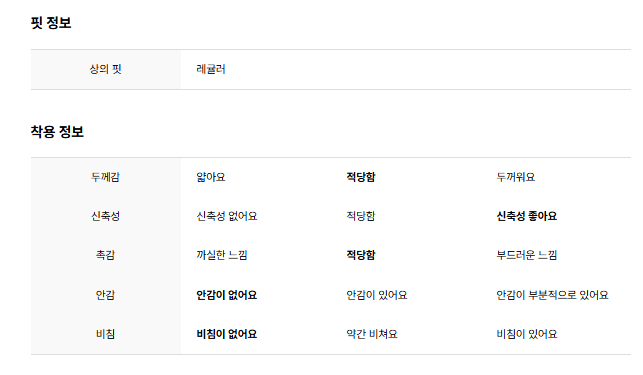
Task: Choose 적당함 in the 신축성 row
Action: pos(361,216)
